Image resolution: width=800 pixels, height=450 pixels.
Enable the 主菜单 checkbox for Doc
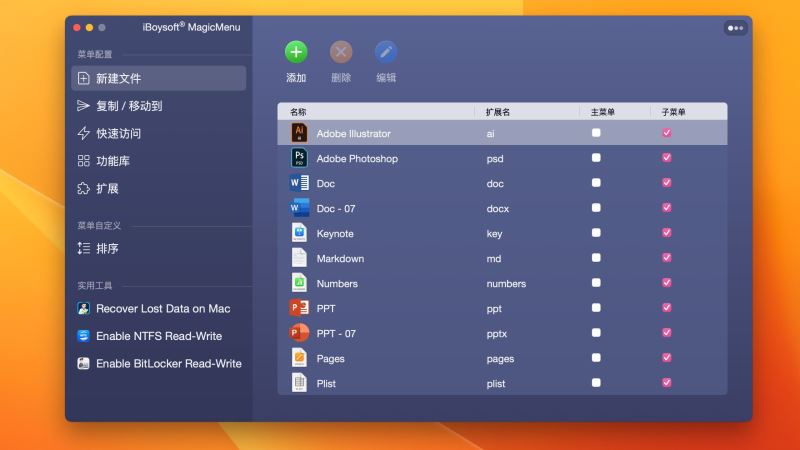596,183
